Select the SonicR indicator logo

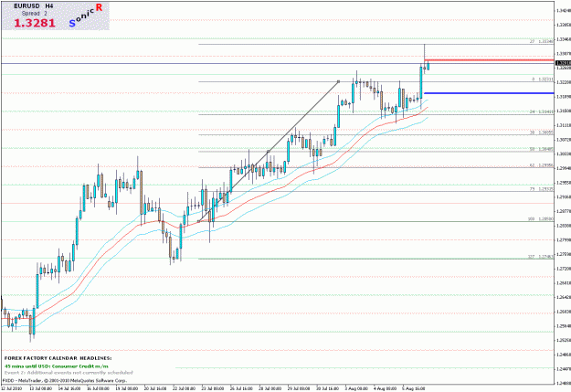[86, 16]
